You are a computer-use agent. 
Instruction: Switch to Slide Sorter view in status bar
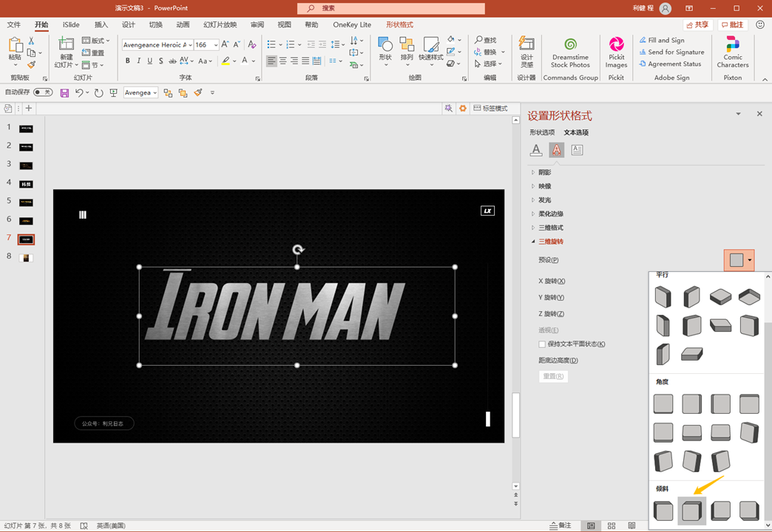[612, 525]
